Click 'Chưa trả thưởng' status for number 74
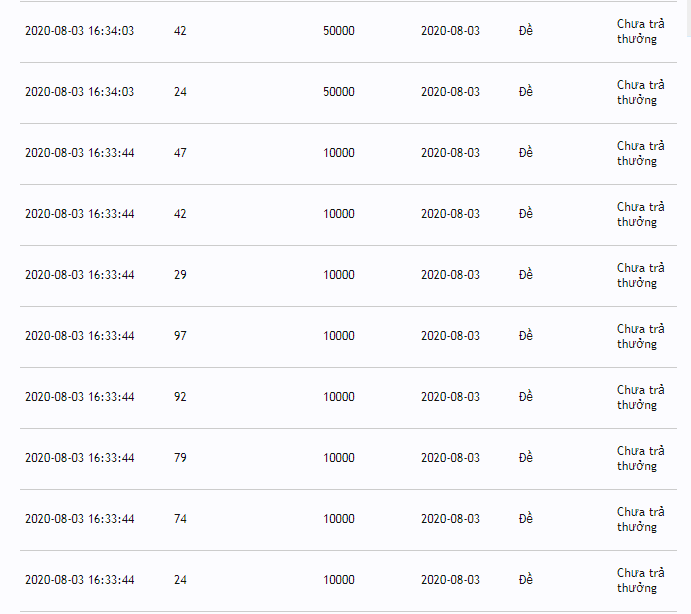The height and width of the screenshot is (614, 691). [x=640, y=519]
